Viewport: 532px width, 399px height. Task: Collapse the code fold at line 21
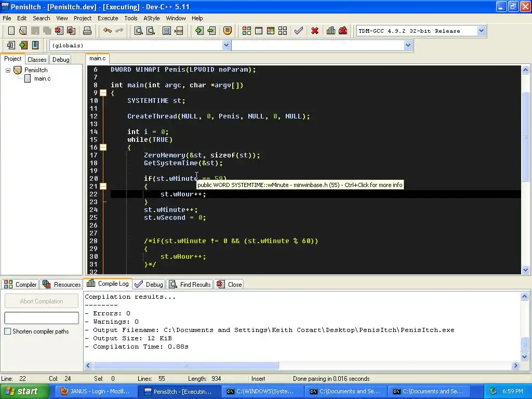point(103,187)
